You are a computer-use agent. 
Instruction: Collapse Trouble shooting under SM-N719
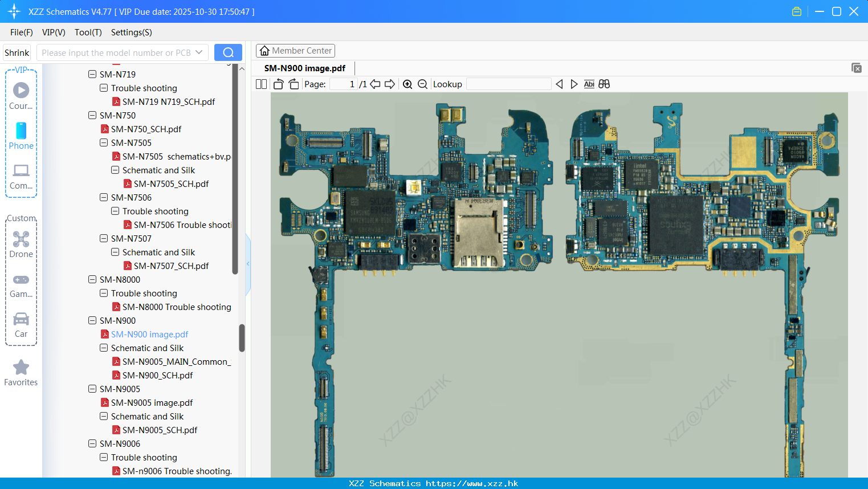click(104, 88)
